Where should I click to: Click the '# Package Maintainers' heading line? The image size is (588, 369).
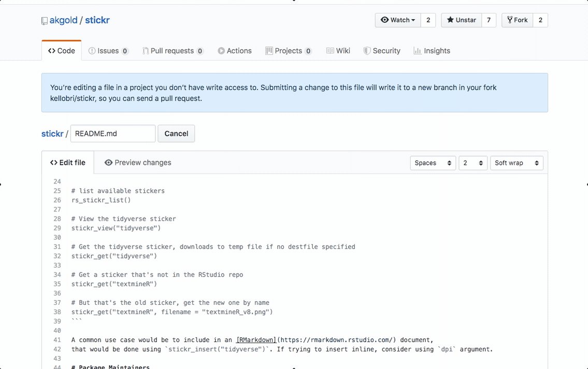pyautogui.click(x=110, y=366)
